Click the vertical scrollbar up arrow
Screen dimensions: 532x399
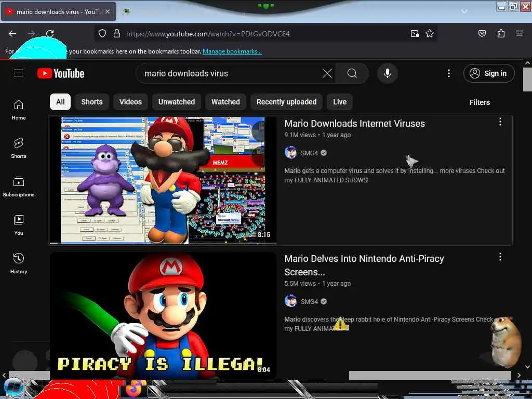pyautogui.click(x=527, y=63)
